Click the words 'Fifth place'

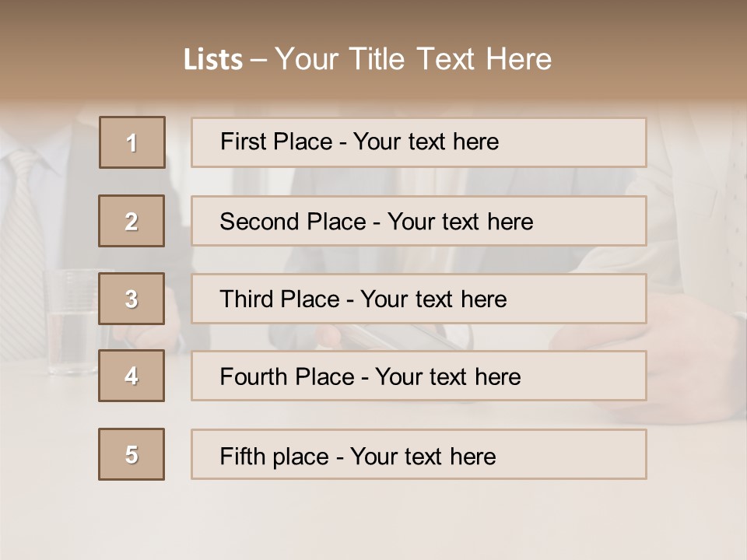pos(275,456)
